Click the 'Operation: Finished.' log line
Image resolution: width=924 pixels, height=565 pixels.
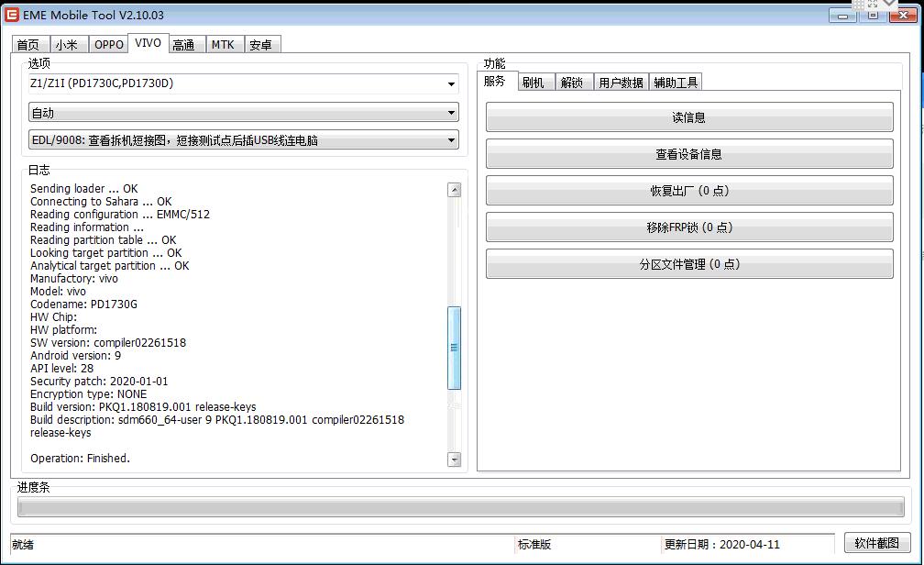(x=80, y=459)
